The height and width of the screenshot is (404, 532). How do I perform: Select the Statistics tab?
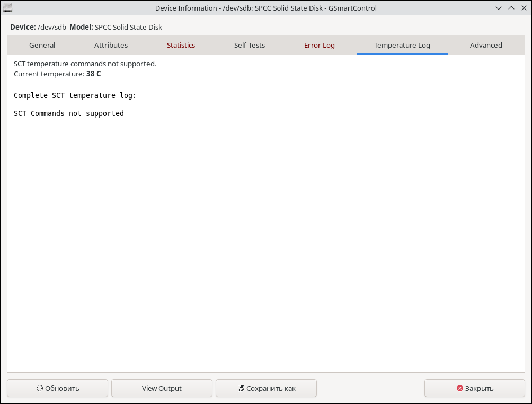(181, 46)
